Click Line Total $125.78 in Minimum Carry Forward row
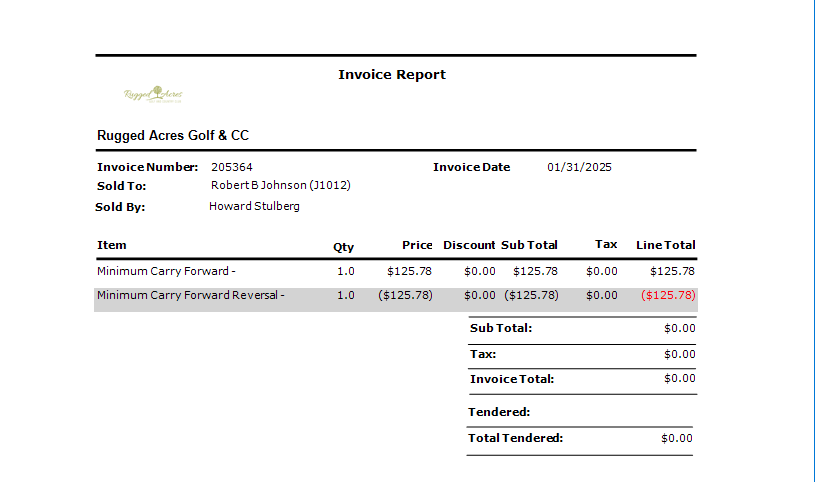The width and height of the screenshot is (815, 482). (673, 271)
